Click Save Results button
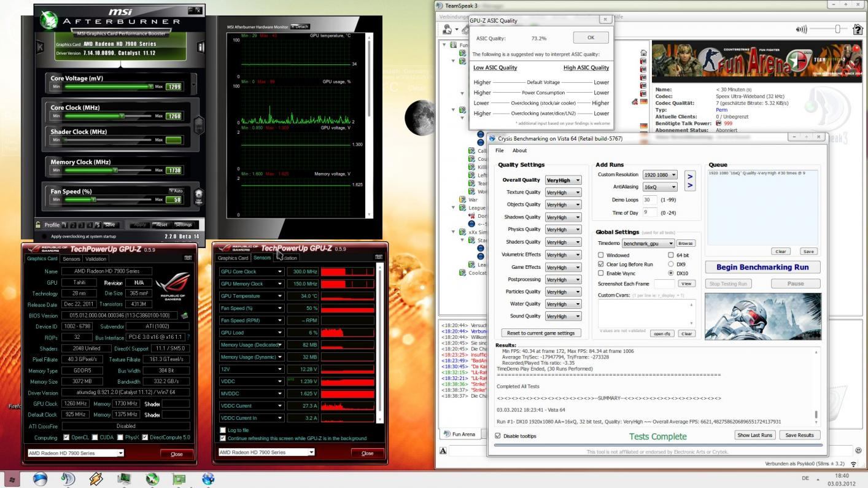868x488 pixels. point(799,435)
